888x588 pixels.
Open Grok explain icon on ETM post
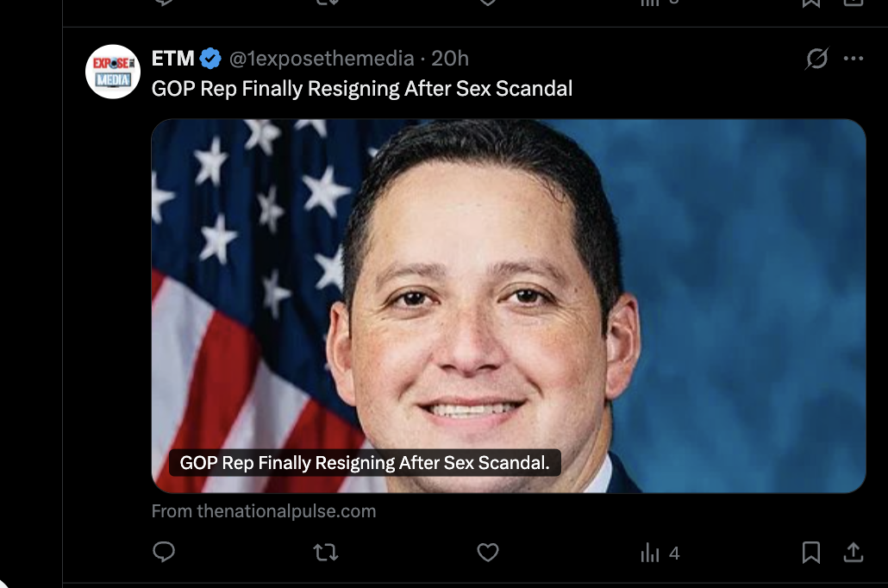[x=816, y=59]
